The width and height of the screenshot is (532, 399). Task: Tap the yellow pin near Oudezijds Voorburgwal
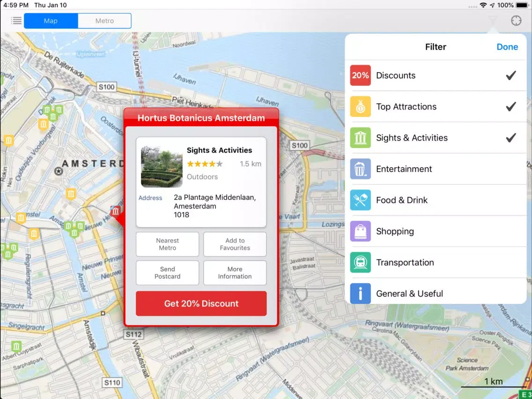pyautogui.click(x=43, y=125)
